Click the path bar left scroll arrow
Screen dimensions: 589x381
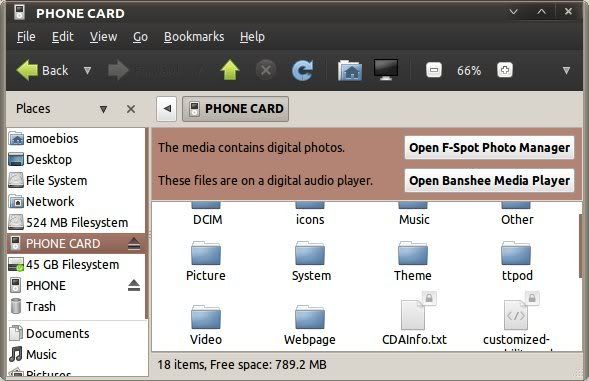click(x=167, y=109)
